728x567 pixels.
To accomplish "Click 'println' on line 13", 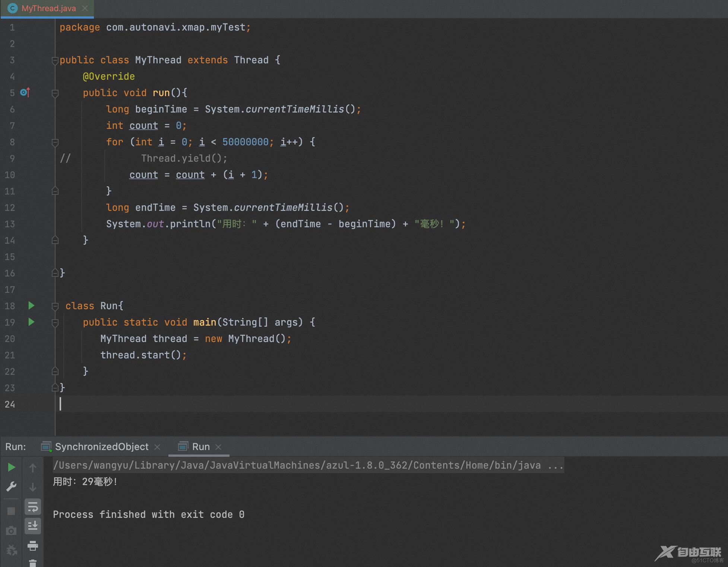I will [x=190, y=224].
